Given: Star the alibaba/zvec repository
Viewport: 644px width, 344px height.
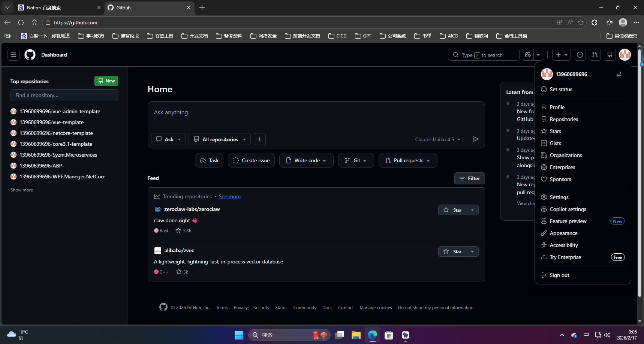Looking at the screenshot, I should pos(452,251).
